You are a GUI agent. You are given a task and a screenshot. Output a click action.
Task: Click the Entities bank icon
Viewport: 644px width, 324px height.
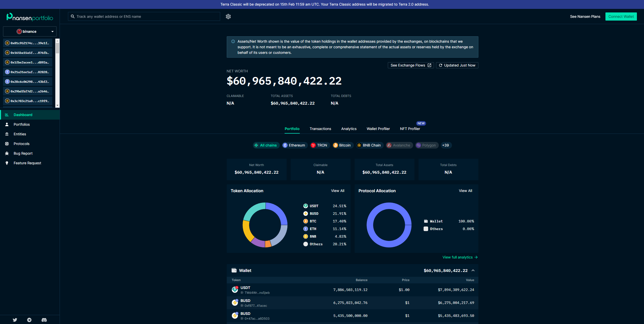point(7,134)
